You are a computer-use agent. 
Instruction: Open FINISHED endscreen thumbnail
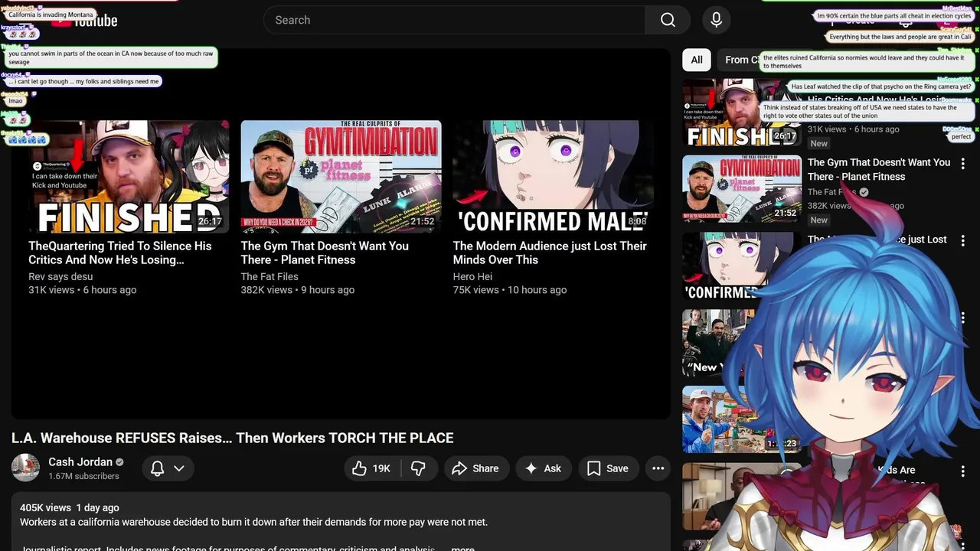point(129,176)
